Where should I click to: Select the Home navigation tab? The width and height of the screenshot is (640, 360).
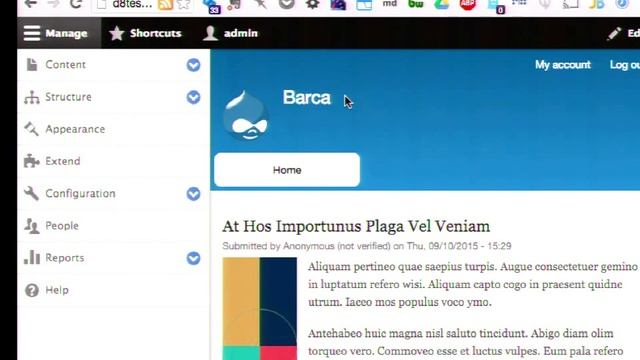click(x=287, y=170)
